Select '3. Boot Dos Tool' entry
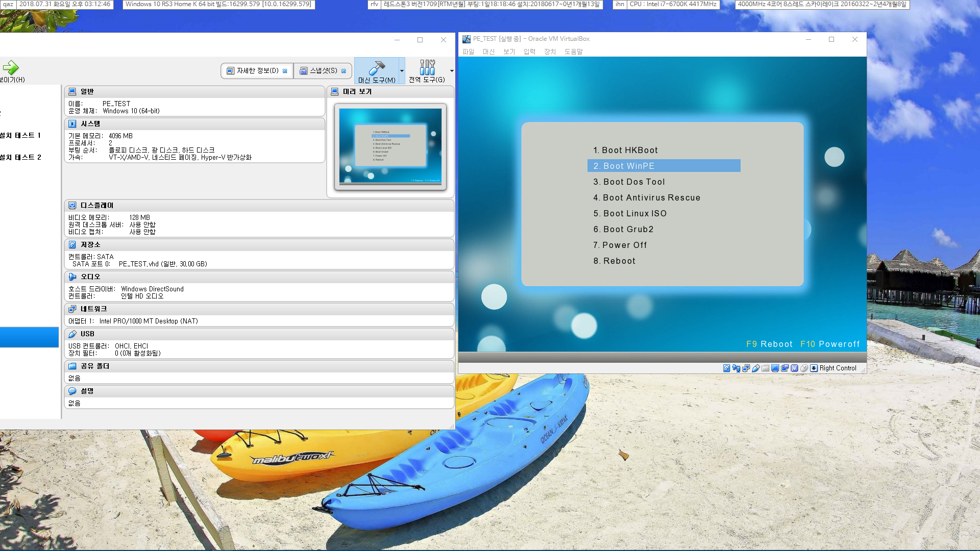The image size is (980, 551). [x=629, y=182]
